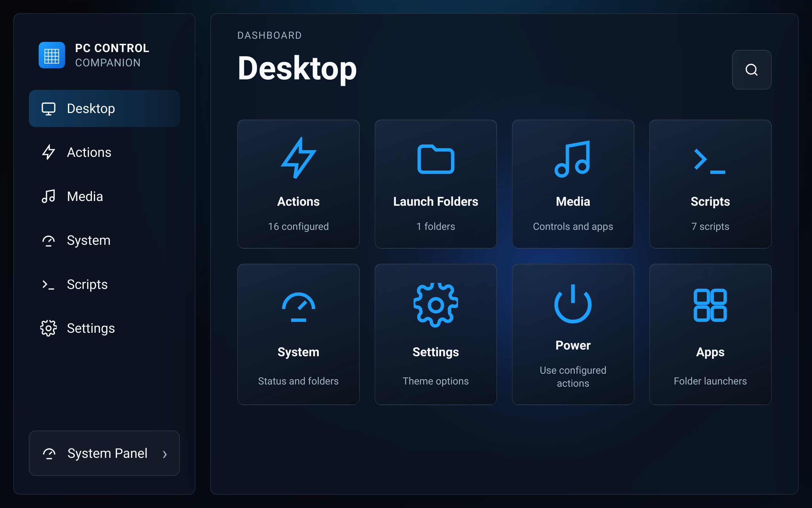
Task: Click the PC Control Companion grid logo
Action: click(x=52, y=55)
